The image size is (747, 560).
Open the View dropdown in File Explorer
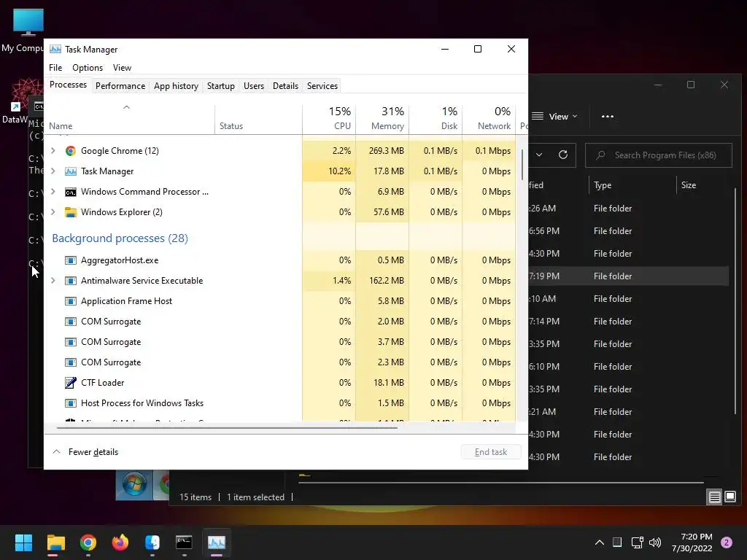(x=555, y=117)
